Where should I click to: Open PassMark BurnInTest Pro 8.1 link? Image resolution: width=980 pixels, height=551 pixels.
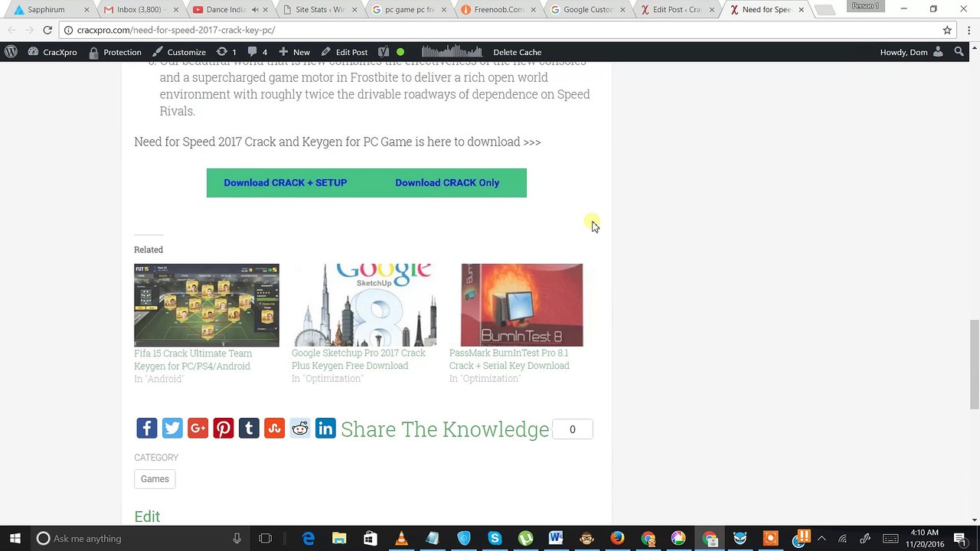coord(509,359)
